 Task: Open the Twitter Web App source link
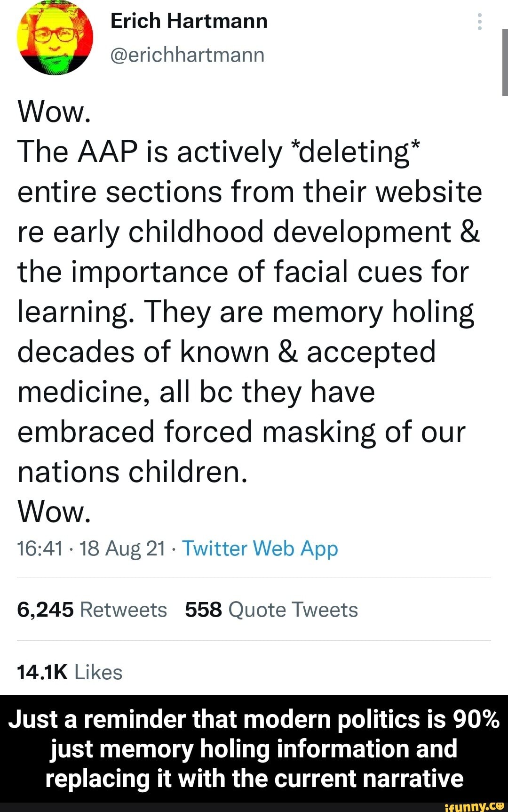pyautogui.click(x=260, y=548)
